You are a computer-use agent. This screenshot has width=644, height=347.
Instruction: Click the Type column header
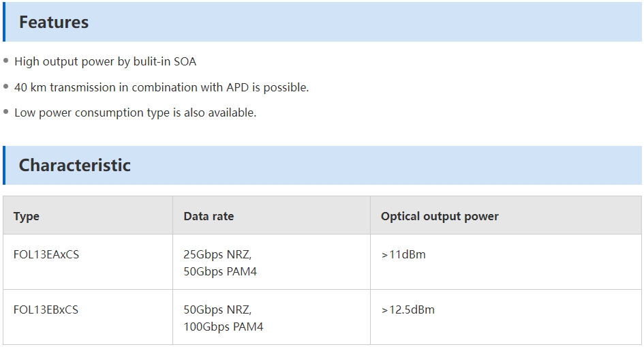pyautogui.click(x=27, y=216)
